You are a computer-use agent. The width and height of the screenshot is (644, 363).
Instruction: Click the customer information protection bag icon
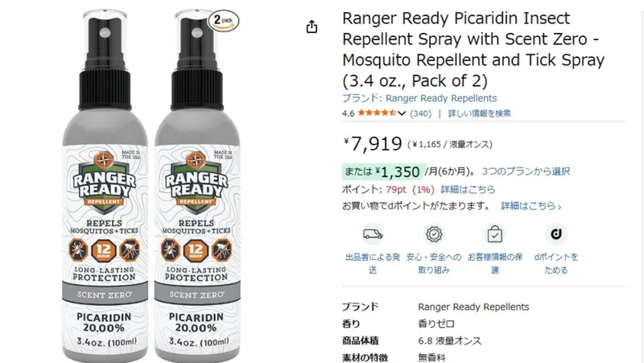click(x=495, y=234)
